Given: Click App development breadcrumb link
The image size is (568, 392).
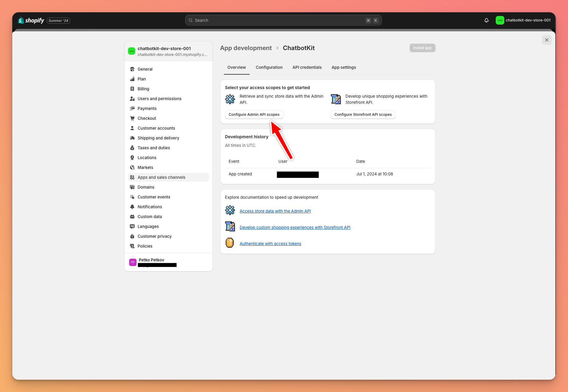Looking at the screenshot, I should (x=246, y=48).
